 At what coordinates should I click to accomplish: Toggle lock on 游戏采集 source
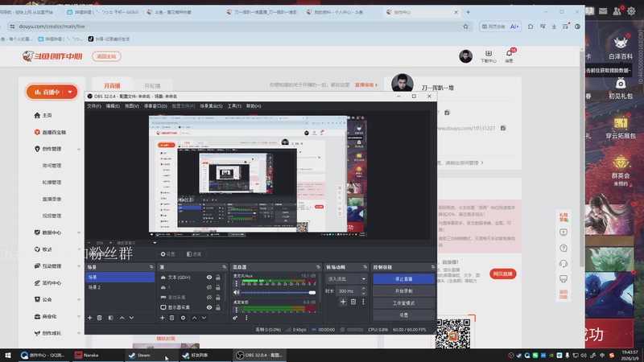pyautogui.click(x=218, y=297)
